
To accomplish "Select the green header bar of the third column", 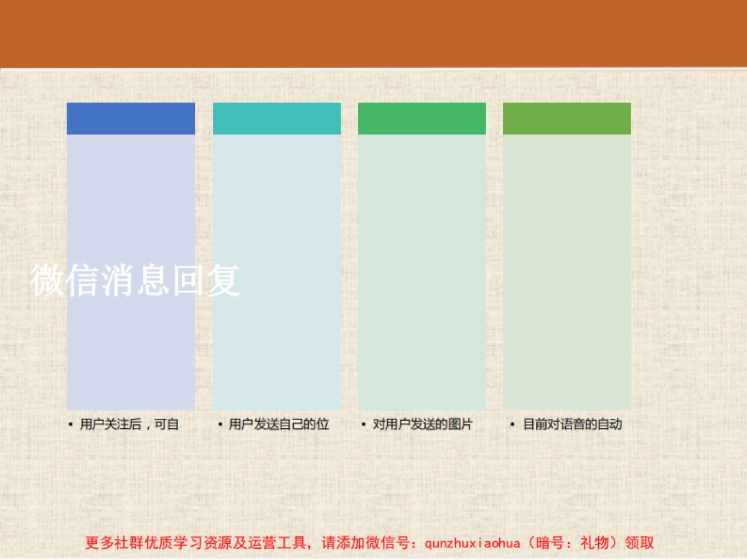I will click(x=422, y=118).
